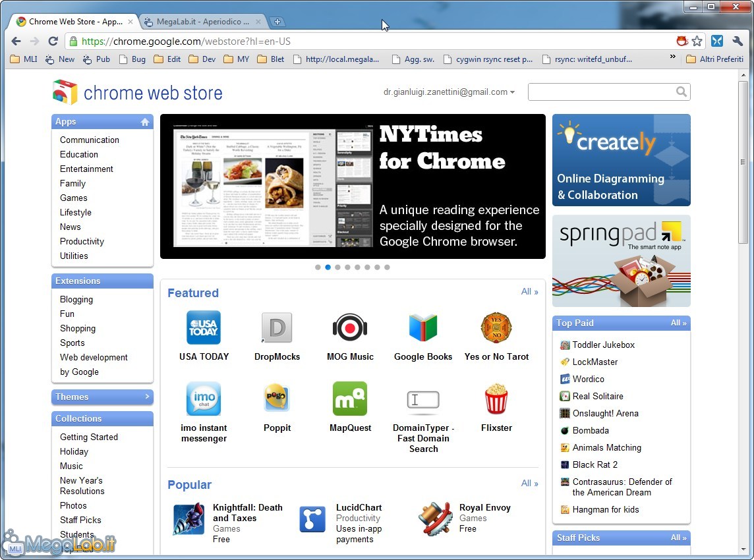Image resolution: width=754 pixels, height=560 pixels.
Task: Open the Dev bookmarks folder
Action: click(202, 59)
